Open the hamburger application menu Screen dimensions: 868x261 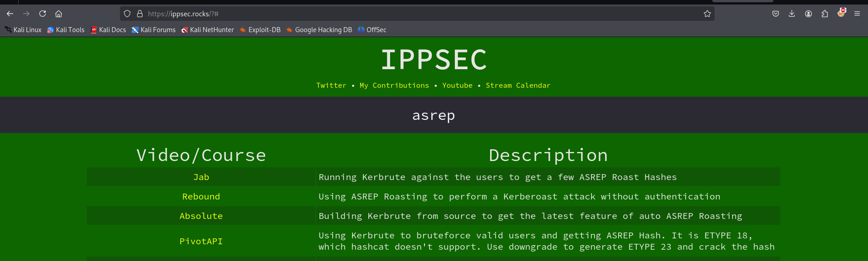click(x=857, y=14)
